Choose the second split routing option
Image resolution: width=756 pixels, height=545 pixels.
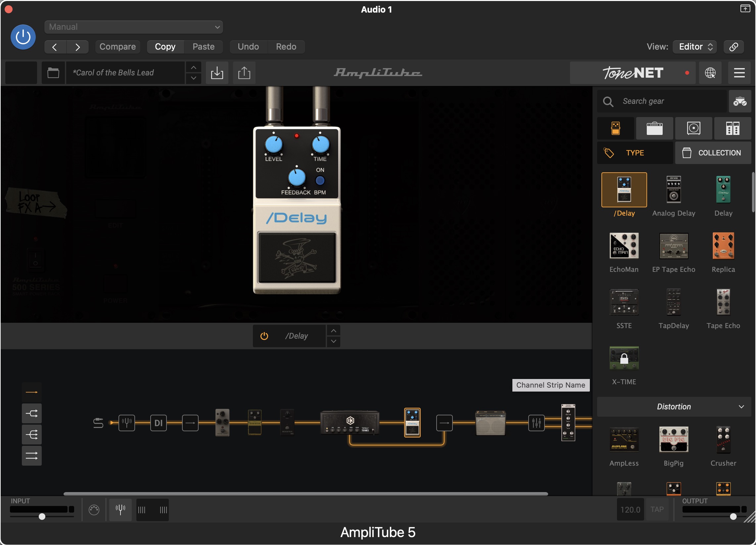coord(32,413)
